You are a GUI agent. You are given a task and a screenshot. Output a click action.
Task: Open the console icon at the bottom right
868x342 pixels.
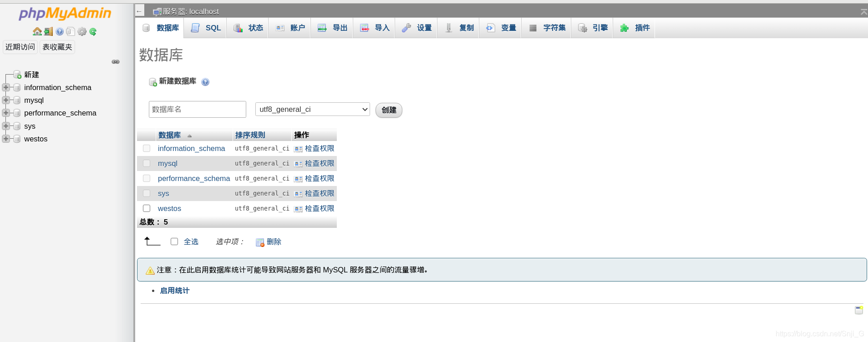(859, 310)
